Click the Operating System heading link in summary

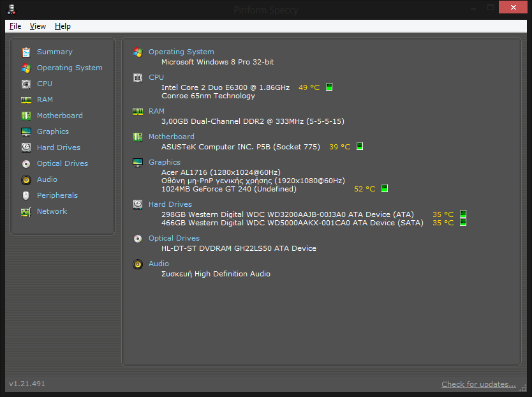tap(181, 52)
